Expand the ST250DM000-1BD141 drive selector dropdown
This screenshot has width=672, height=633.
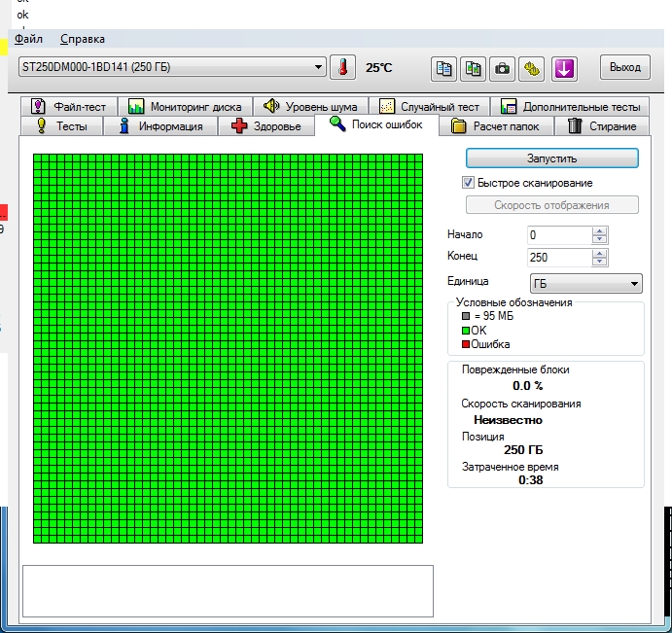coord(172,67)
